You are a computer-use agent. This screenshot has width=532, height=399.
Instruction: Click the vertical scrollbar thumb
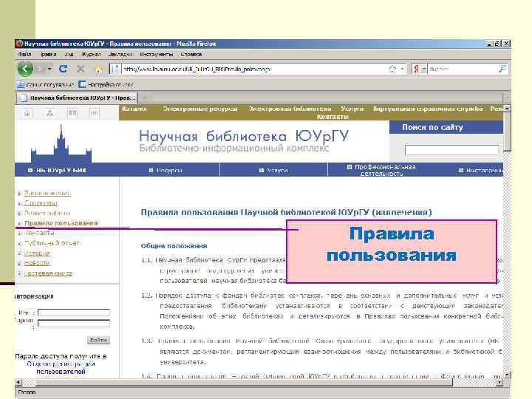coord(507,132)
